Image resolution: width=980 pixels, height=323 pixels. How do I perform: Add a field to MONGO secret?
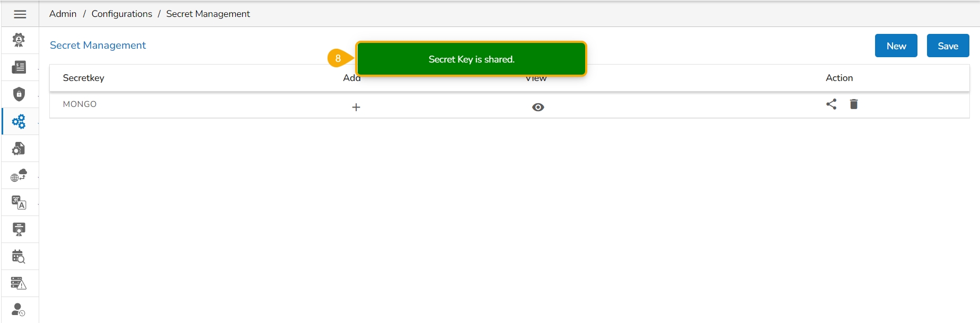coord(356,107)
